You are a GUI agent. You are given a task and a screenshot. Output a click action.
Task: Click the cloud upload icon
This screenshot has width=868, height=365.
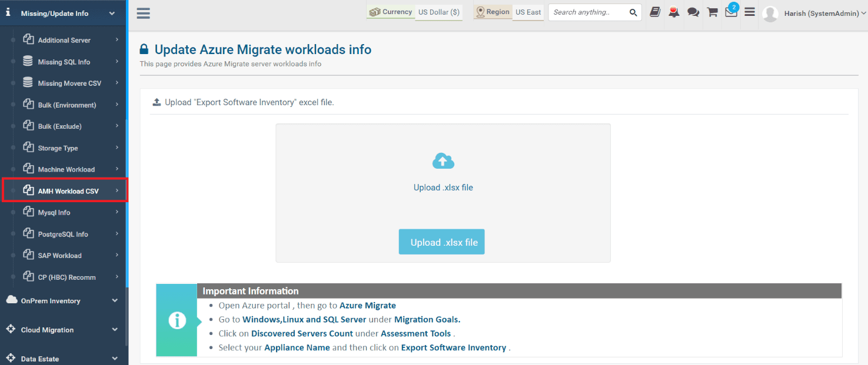[x=443, y=161]
